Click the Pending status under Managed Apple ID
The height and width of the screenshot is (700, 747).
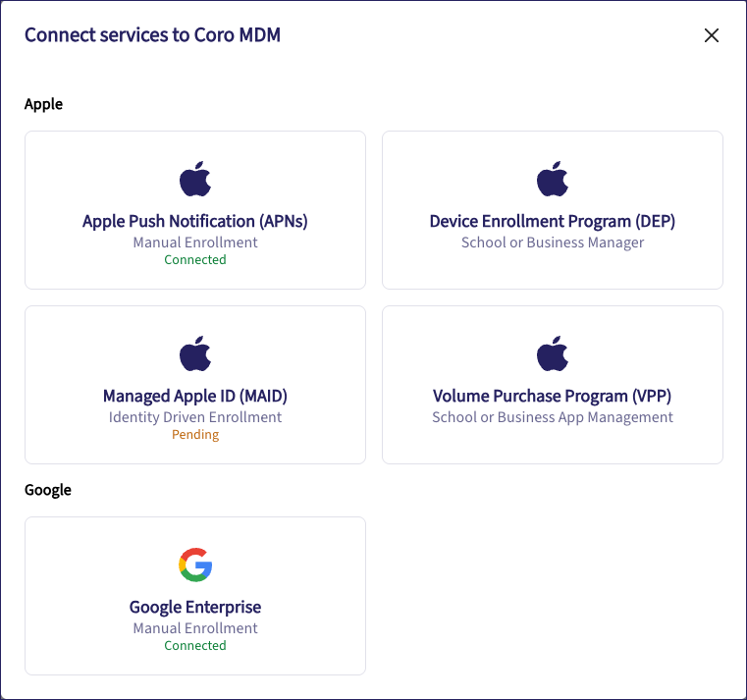(x=195, y=435)
